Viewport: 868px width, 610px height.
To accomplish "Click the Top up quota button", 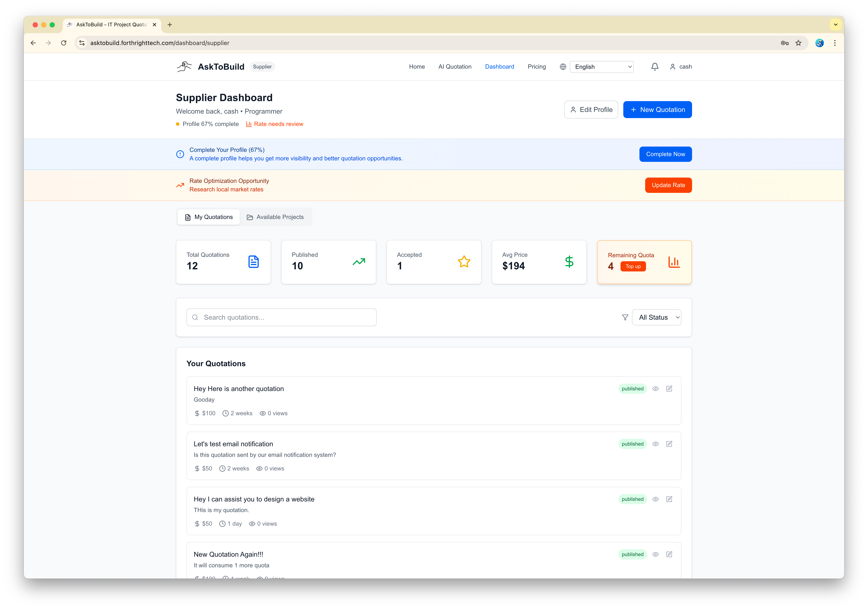I will coord(633,266).
